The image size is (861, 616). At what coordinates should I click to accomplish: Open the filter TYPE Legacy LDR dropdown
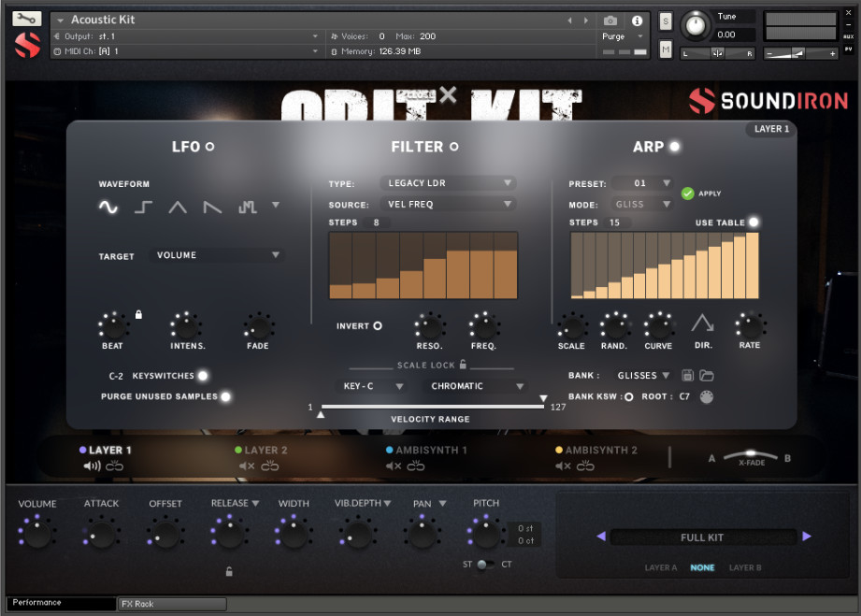point(448,183)
